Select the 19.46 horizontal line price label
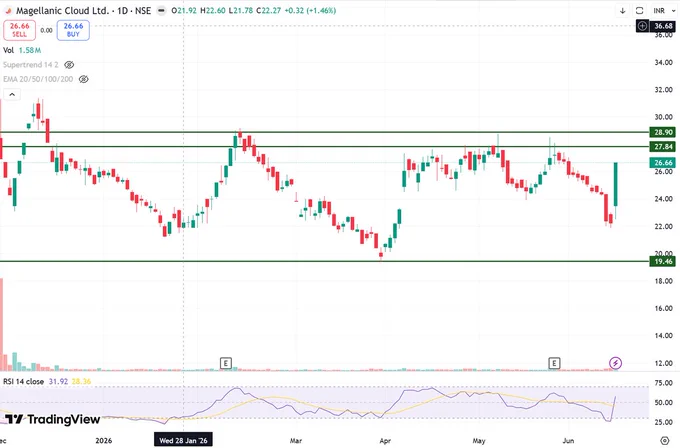The height and width of the screenshot is (448, 680). coord(662,261)
